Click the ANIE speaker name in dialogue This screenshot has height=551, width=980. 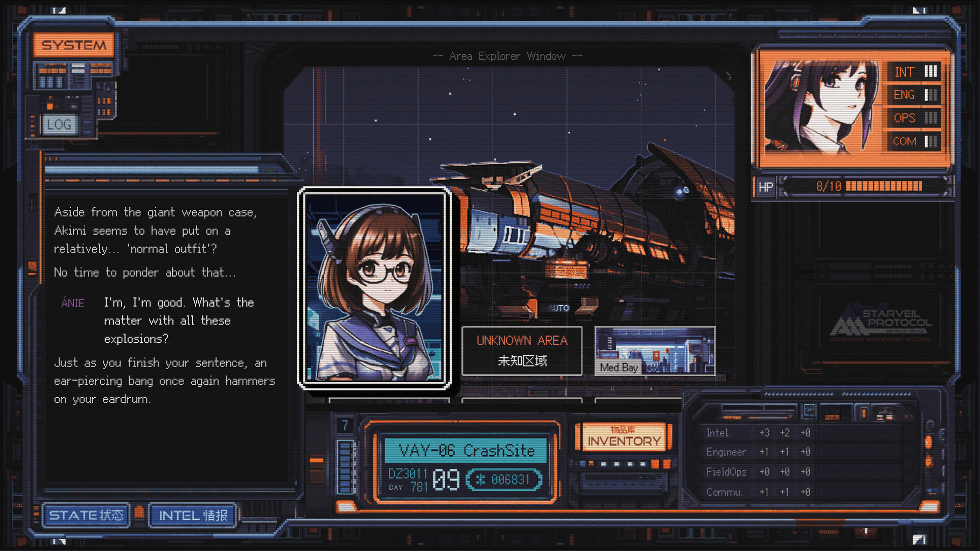pyautogui.click(x=73, y=303)
